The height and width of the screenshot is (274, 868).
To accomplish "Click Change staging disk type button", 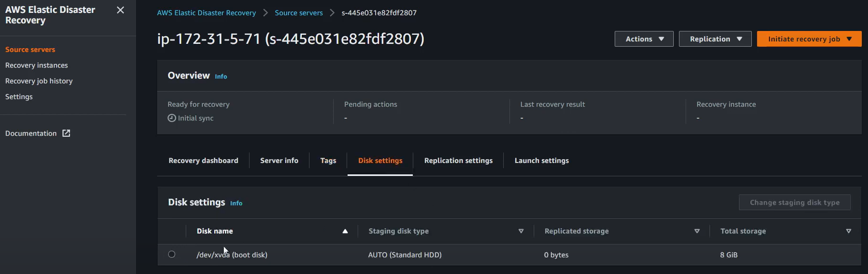I will [795, 203].
